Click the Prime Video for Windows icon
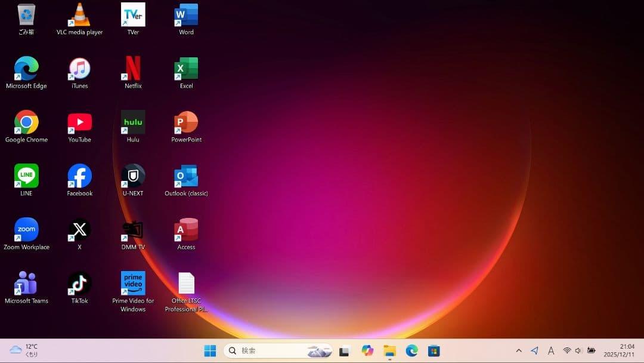Viewport: 644px width, 363px height. pos(133,284)
